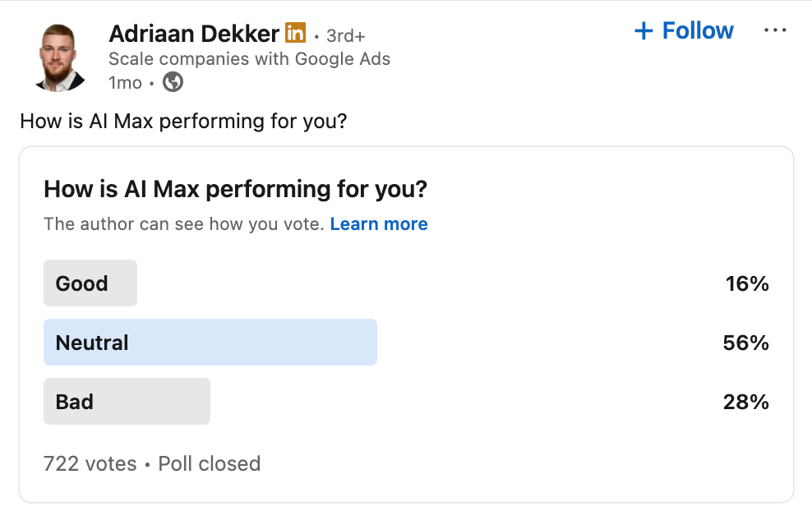Click the 722 votes count
This screenshot has width=812, height=511.
point(90,464)
